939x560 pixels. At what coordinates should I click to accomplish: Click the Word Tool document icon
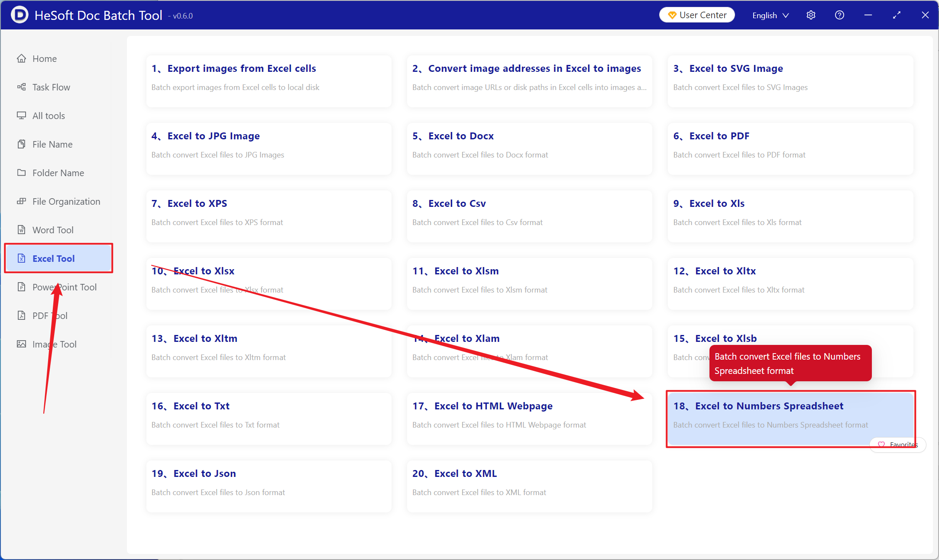pos(21,230)
